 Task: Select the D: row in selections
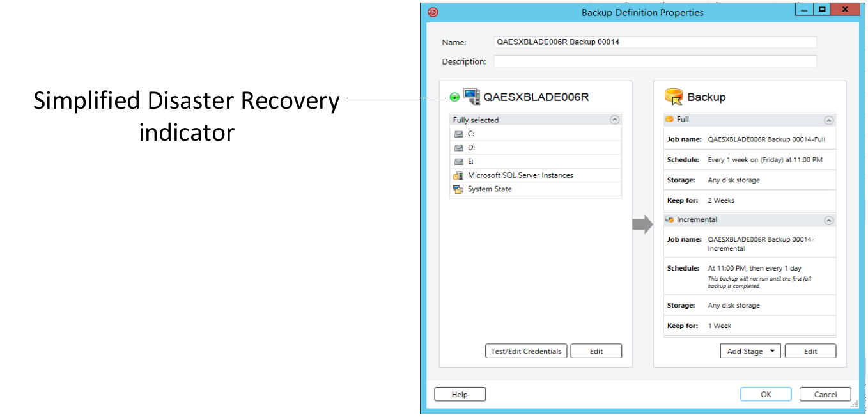point(536,148)
